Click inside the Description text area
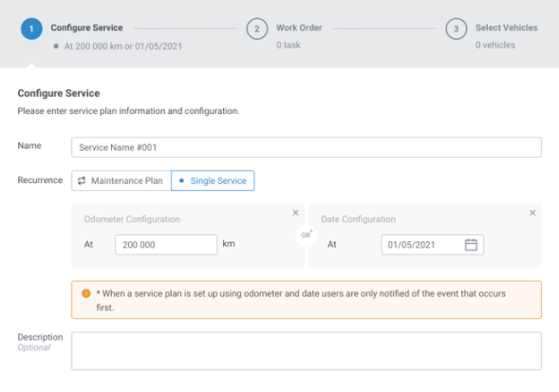Image resolution: width=559 pixels, height=392 pixels. 307,351
